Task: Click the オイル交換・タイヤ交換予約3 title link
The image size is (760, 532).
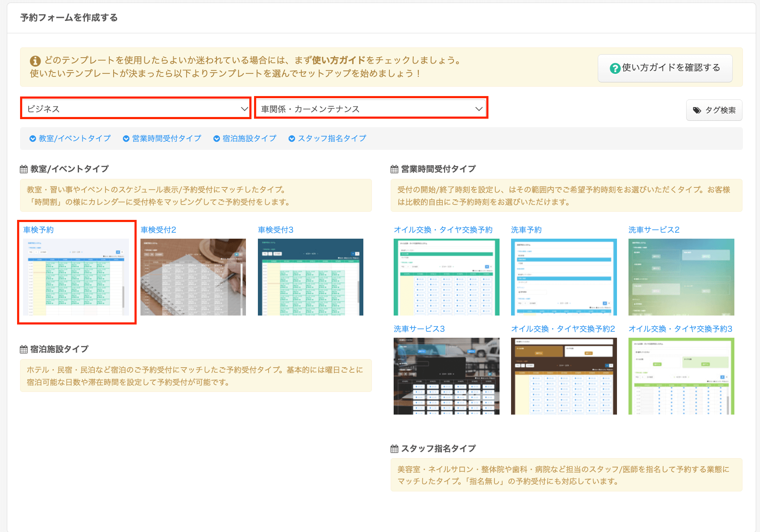Action: [680, 329]
